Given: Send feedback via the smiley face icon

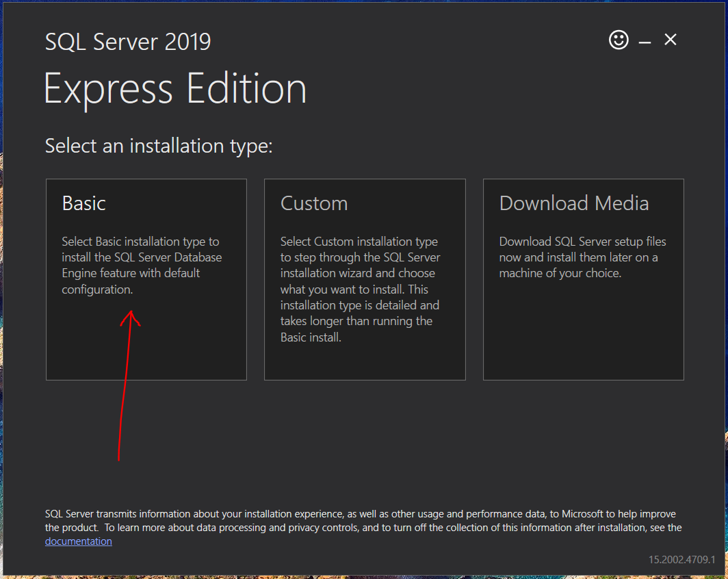Looking at the screenshot, I should pos(619,40).
